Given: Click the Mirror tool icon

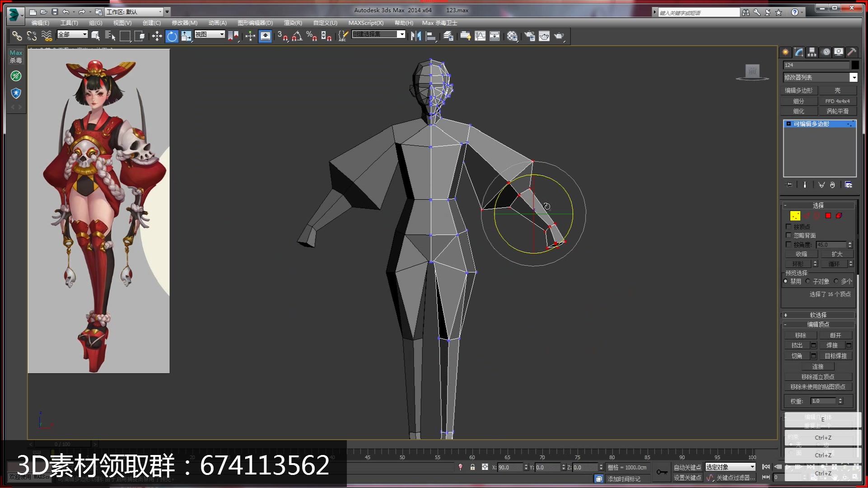Looking at the screenshot, I should click(x=416, y=36).
